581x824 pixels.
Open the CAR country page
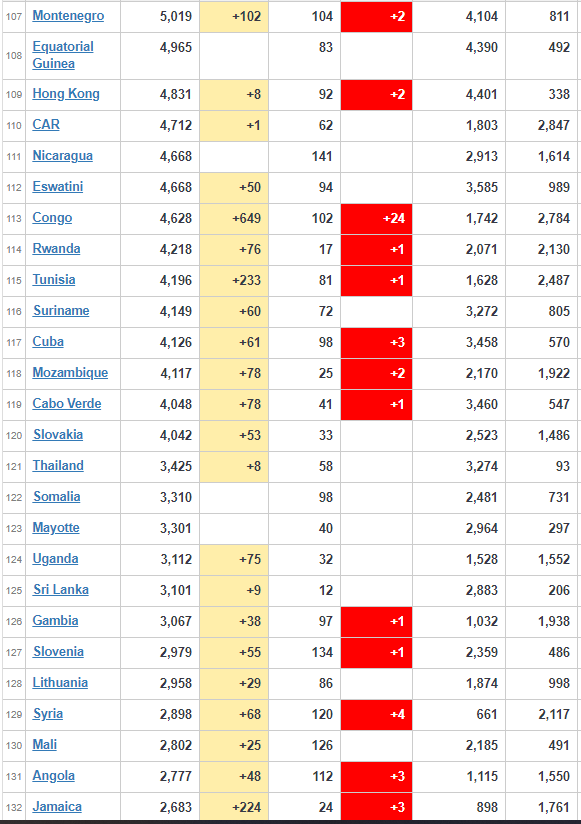(x=46, y=125)
